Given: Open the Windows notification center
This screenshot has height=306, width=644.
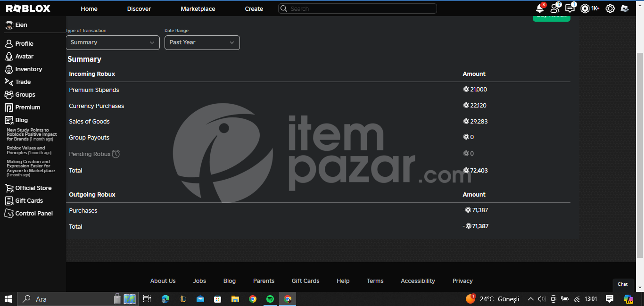Looking at the screenshot, I should pyautogui.click(x=610, y=299).
